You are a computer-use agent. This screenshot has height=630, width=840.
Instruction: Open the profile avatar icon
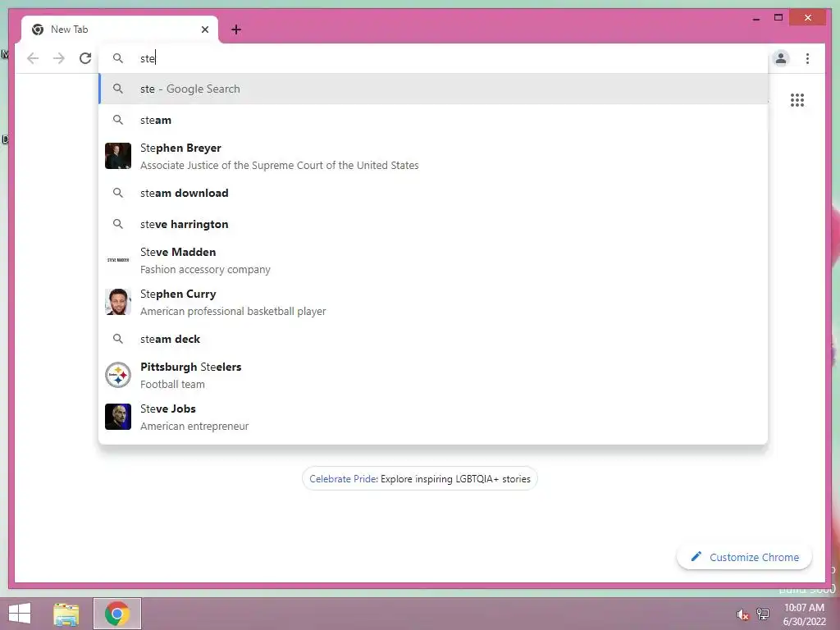click(781, 58)
